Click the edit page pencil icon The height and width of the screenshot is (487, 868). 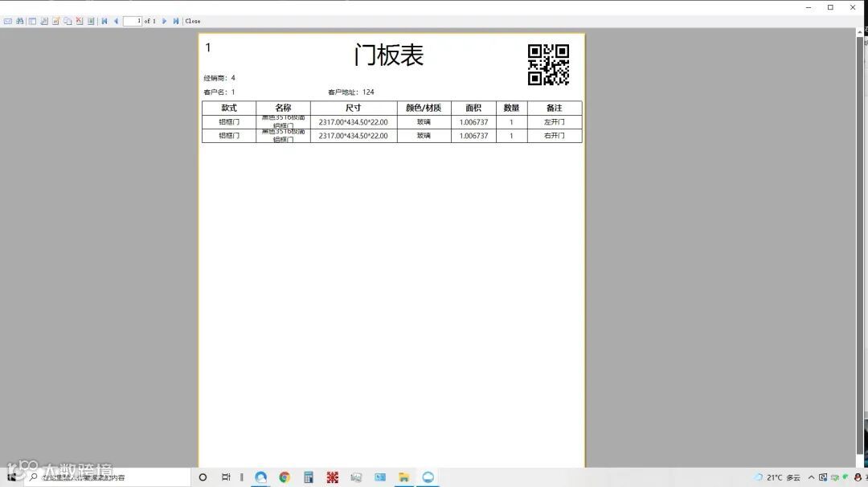click(55, 21)
